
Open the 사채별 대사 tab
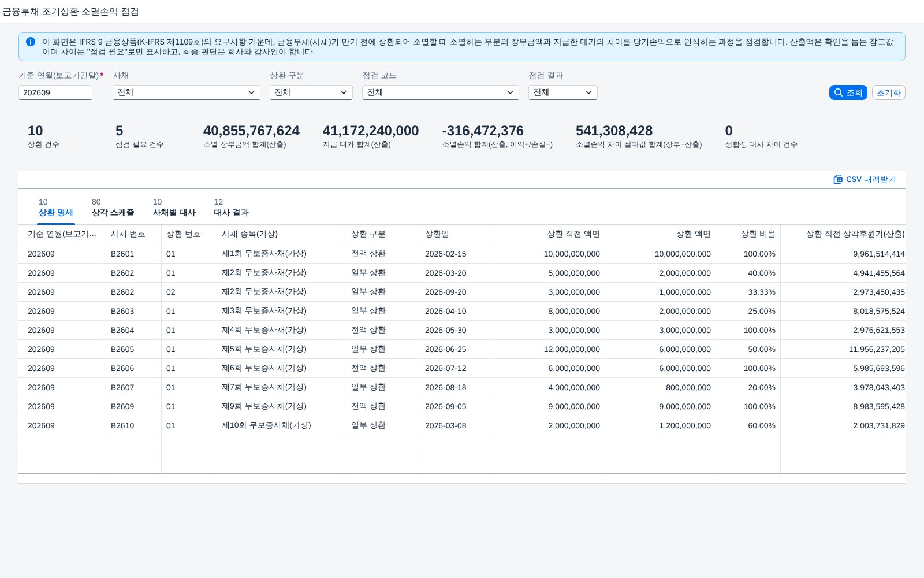tap(174, 208)
